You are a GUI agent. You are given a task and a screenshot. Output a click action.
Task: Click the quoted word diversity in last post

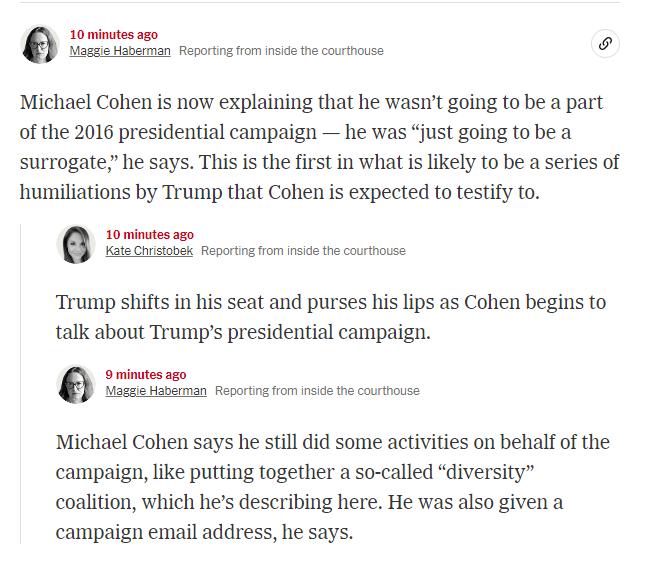[486, 472]
